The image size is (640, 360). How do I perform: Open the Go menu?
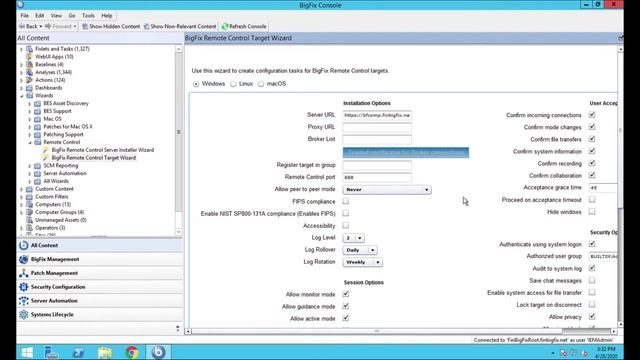point(72,16)
